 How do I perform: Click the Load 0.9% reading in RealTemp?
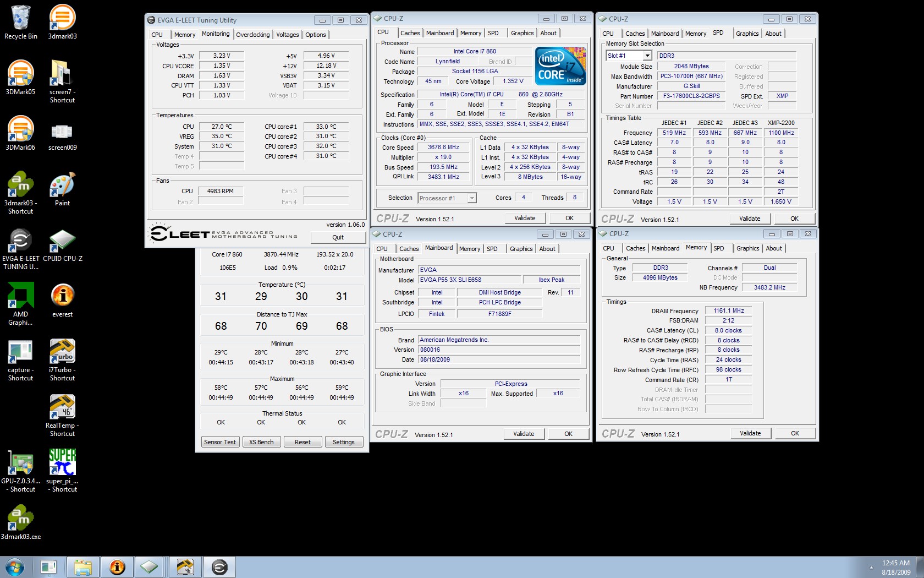[x=280, y=268]
